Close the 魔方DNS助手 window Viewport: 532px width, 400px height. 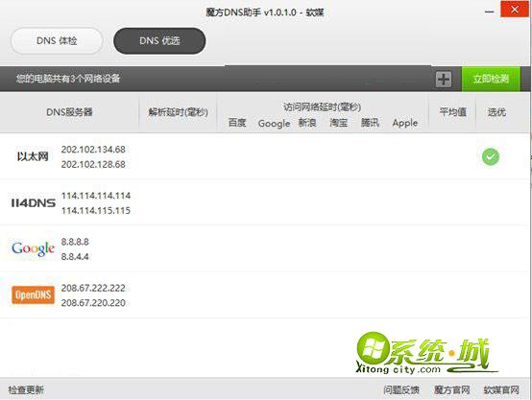[515, 10]
